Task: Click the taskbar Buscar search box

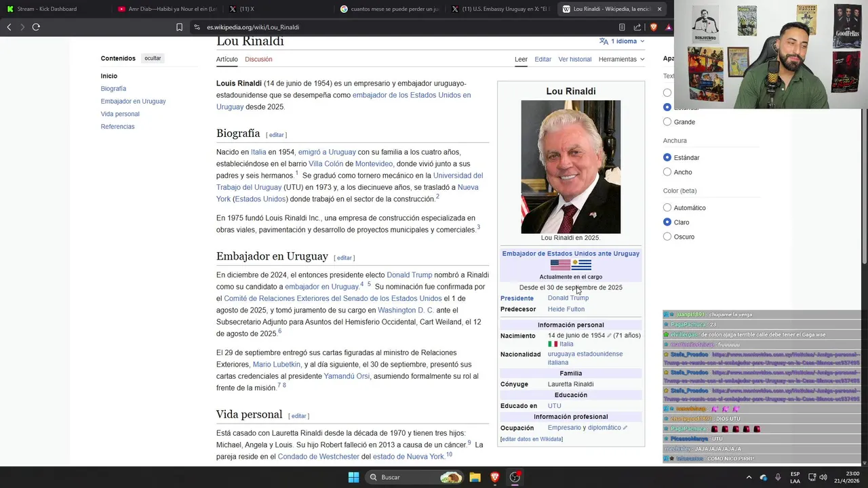Action: (x=414, y=477)
